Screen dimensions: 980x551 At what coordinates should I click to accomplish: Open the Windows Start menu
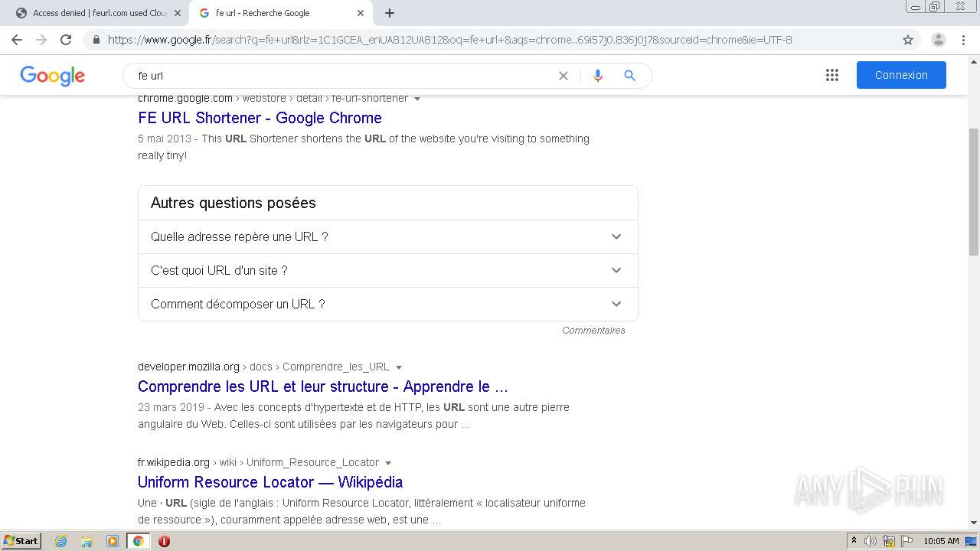pyautogui.click(x=21, y=541)
